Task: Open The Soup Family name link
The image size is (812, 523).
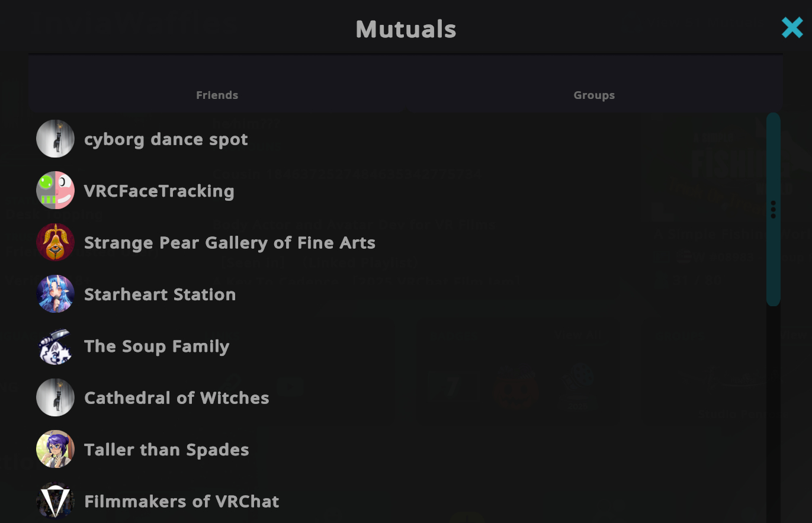Action: point(156,346)
